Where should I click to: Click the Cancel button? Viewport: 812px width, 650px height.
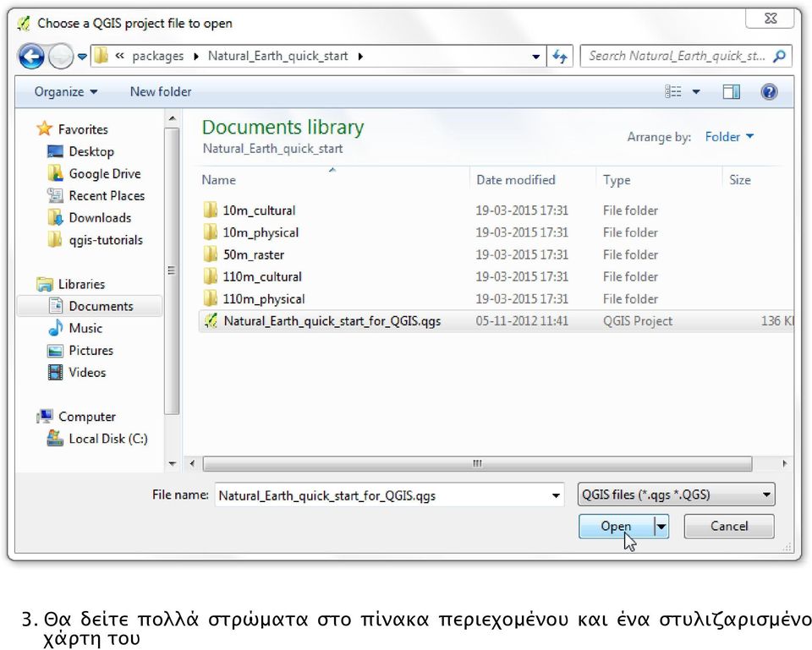[x=729, y=527]
